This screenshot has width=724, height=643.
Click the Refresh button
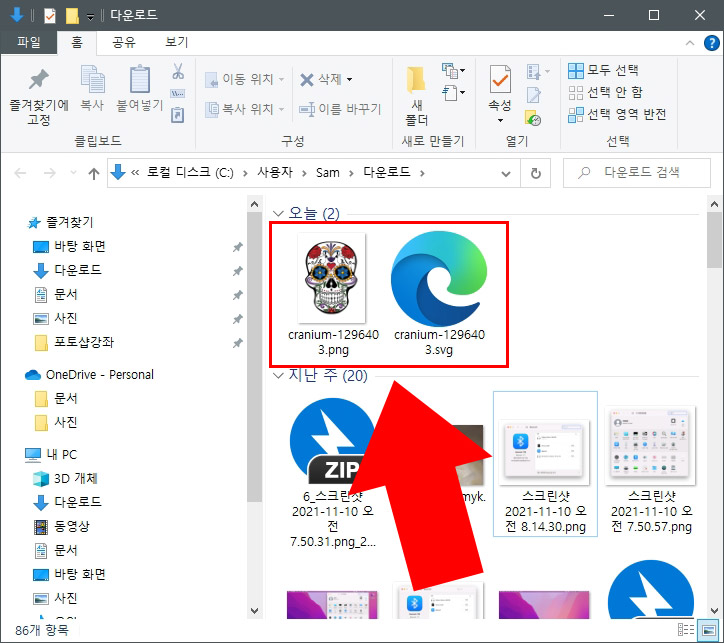pyautogui.click(x=536, y=174)
